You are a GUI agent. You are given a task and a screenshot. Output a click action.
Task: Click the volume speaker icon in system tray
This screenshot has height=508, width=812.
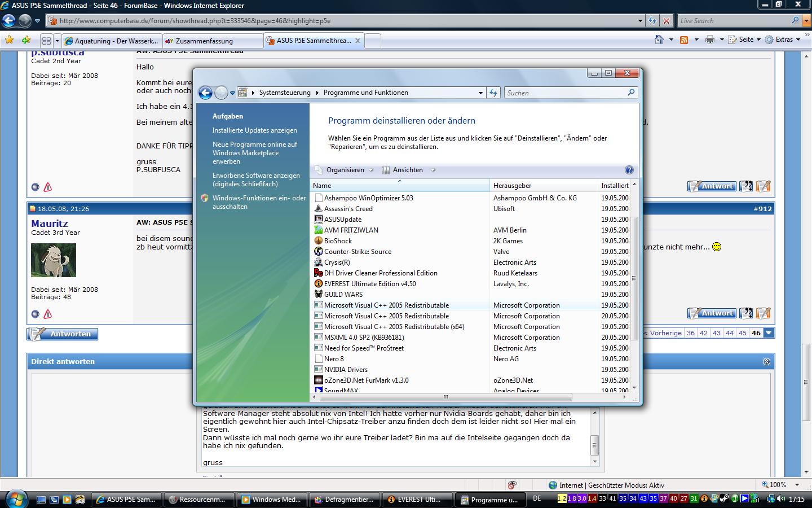(x=780, y=499)
